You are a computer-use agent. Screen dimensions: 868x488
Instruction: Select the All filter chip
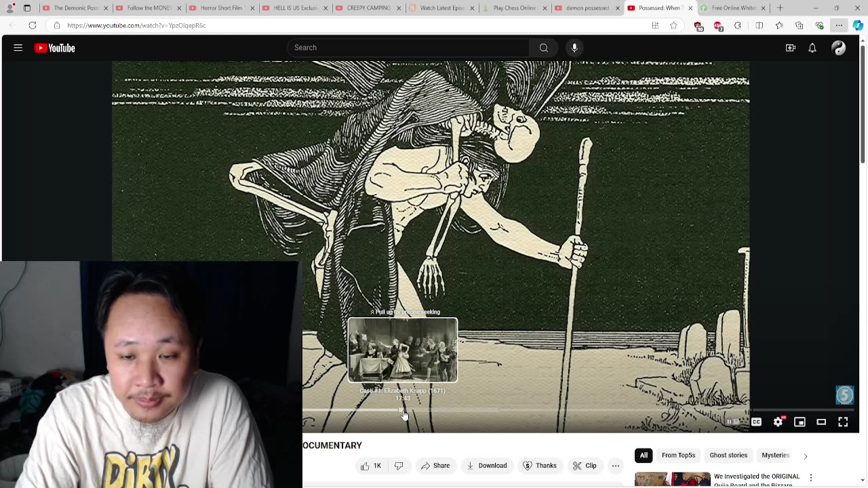coord(644,455)
